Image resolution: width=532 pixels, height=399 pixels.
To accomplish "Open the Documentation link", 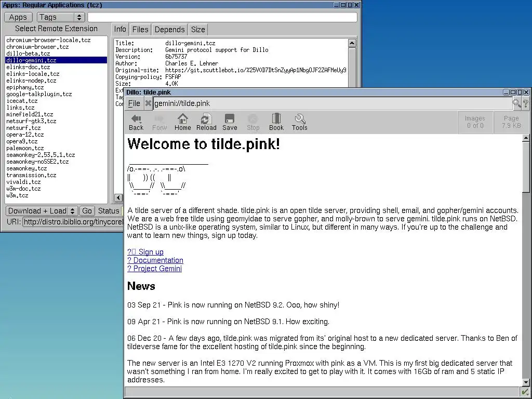I will (x=155, y=260).
